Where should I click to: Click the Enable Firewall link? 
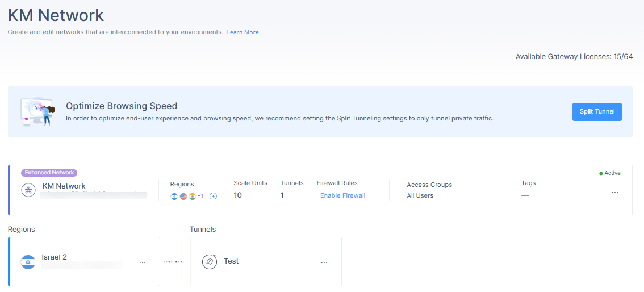342,195
